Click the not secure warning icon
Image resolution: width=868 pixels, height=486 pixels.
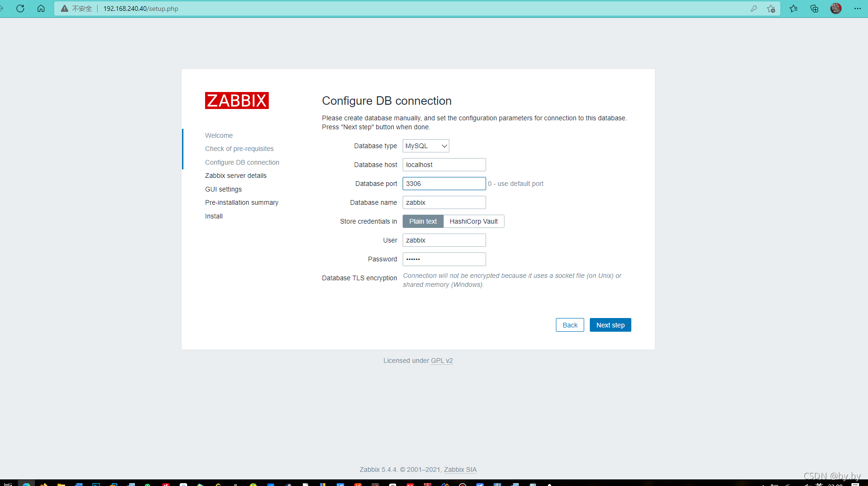tap(65, 8)
